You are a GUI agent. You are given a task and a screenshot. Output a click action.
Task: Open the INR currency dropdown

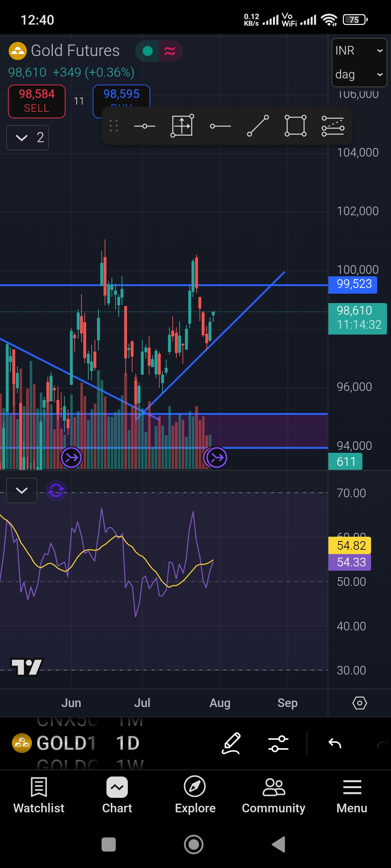pos(359,51)
